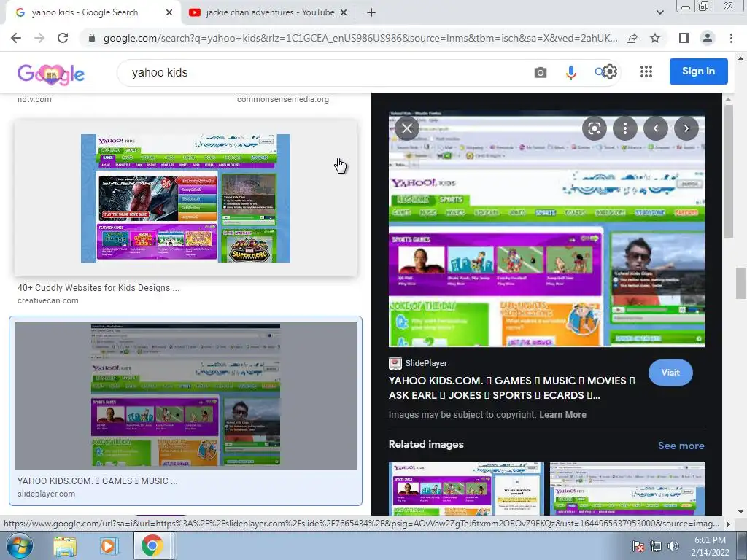The height and width of the screenshot is (560, 747).
Task: Click the Chrome taskbar icon
Action: [x=152, y=545]
